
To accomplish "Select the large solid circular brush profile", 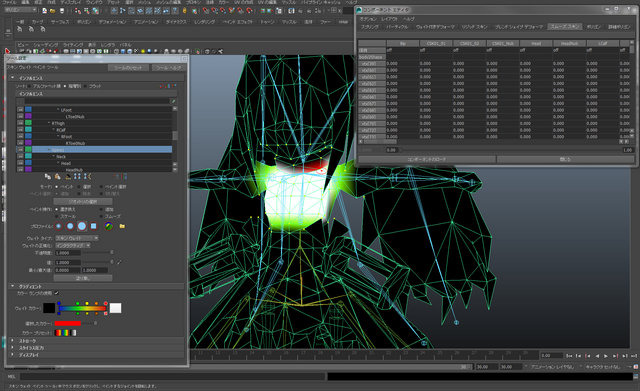I will pyautogui.click(x=82, y=226).
